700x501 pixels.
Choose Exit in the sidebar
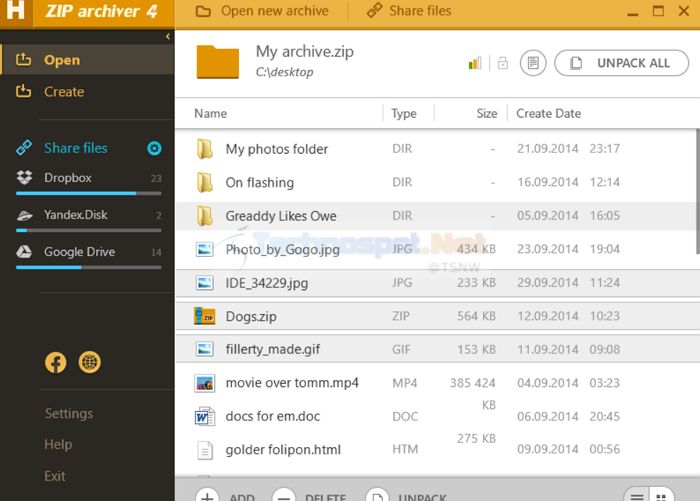[54, 476]
